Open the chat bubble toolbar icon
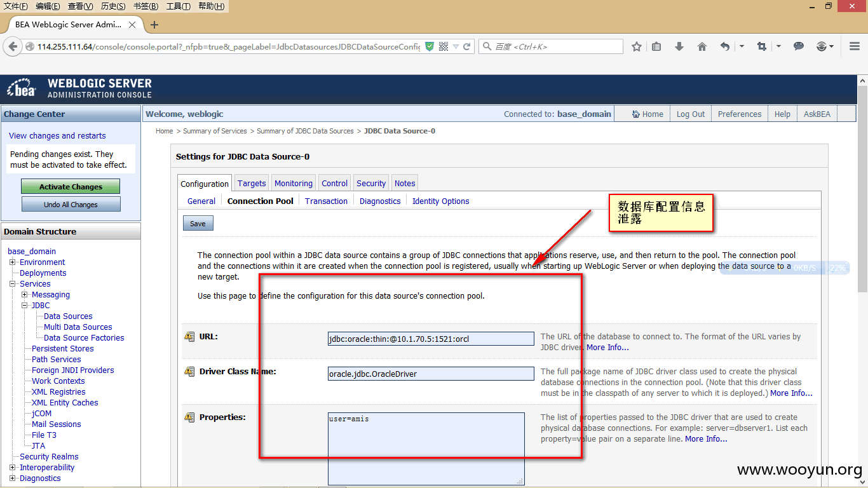Image resolution: width=868 pixels, height=488 pixels. point(799,46)
